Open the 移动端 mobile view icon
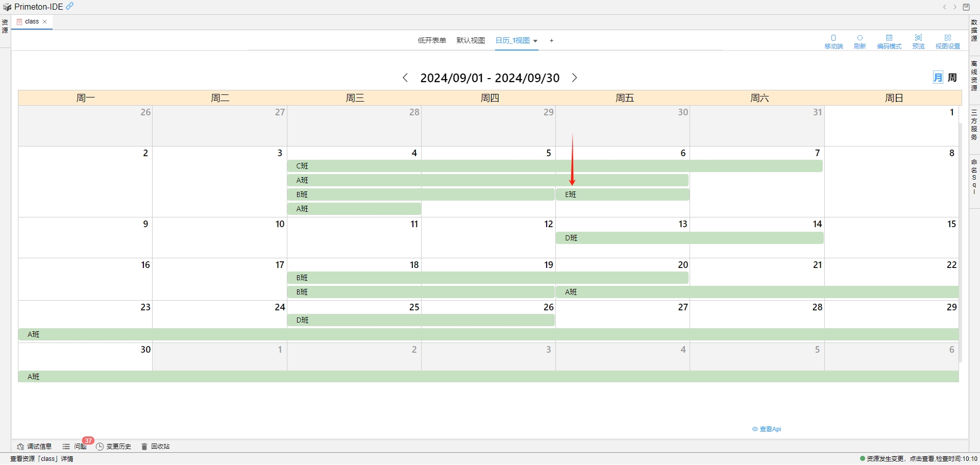The height and width of the screenshot is (465, 980). point(834,41)
